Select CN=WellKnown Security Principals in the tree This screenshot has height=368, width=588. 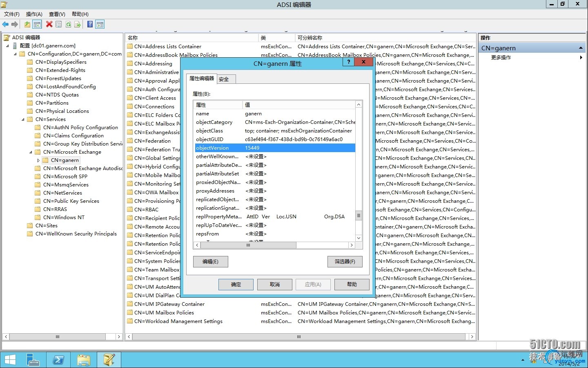point(76,234)
